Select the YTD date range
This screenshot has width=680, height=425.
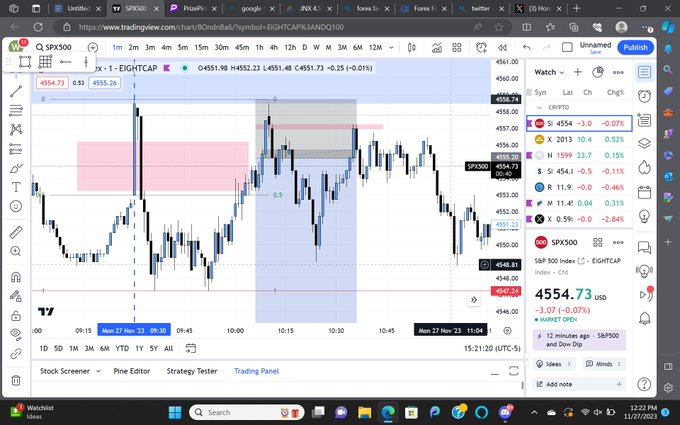coord(122,348)
